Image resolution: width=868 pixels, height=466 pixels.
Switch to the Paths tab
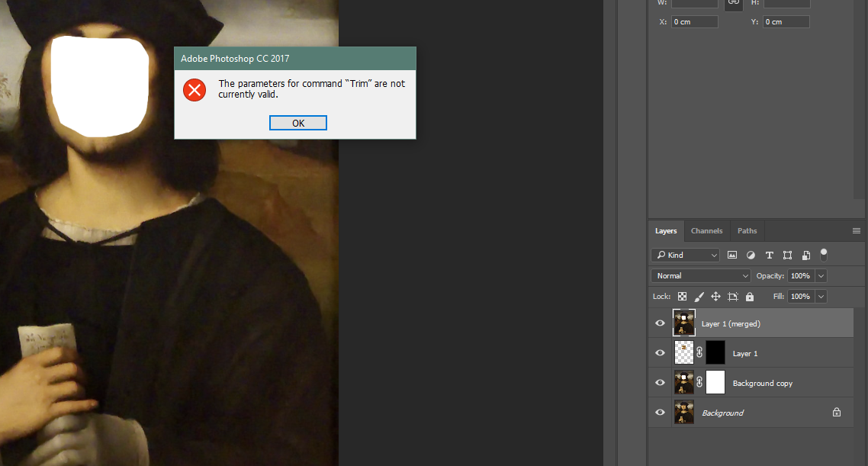[747, 231]
